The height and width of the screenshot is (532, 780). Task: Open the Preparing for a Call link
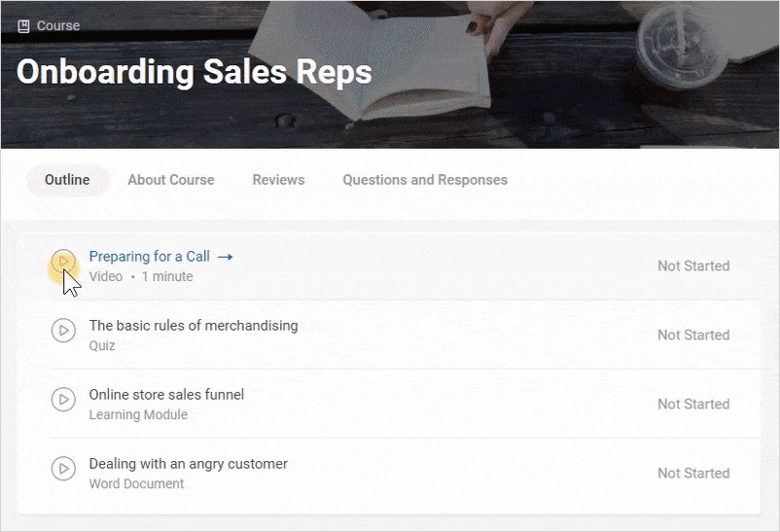click(x=150, y=257)
